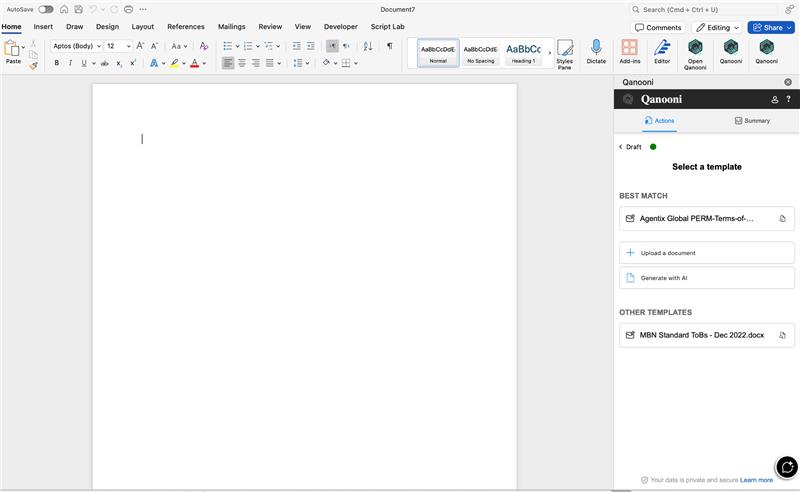Click Generate with AI

(x=707, y=278)
